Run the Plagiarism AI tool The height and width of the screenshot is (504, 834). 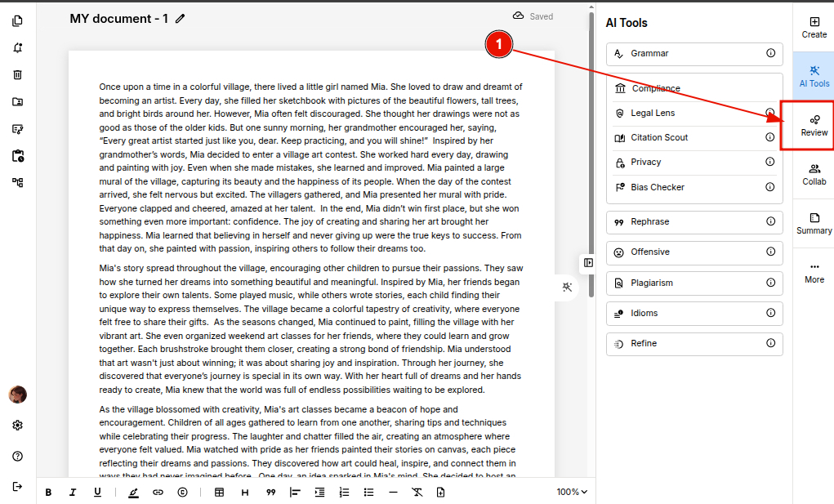[x=694, y=283]
